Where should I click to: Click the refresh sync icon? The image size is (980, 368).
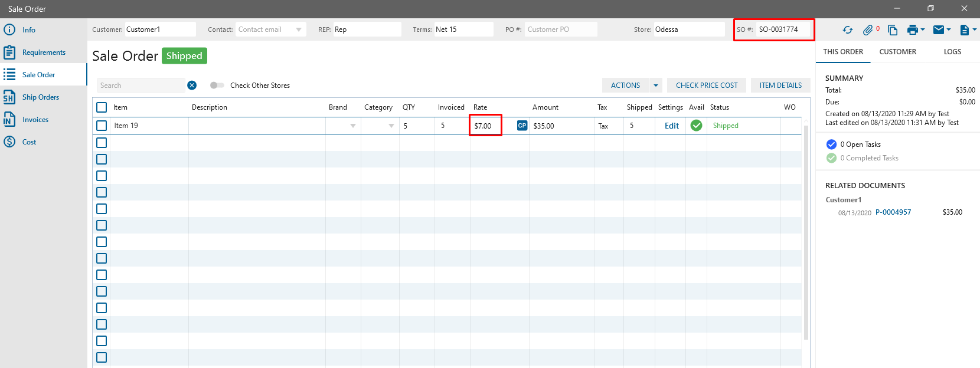(x=848, y=30)
